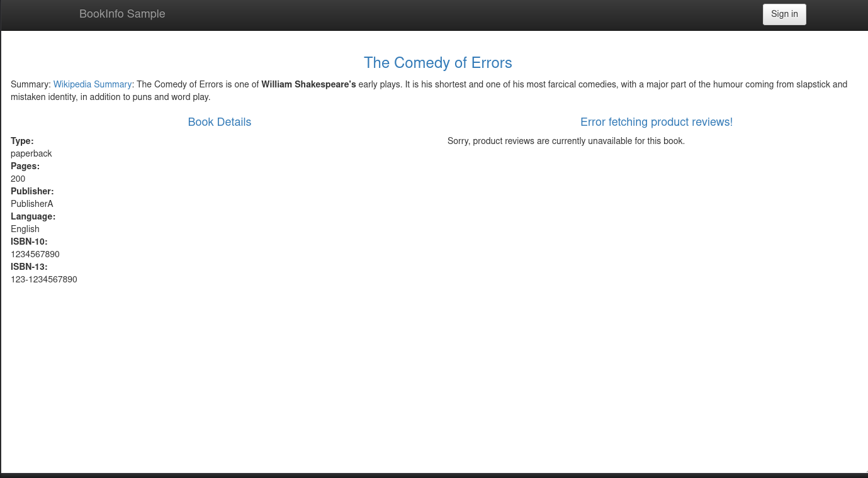Select the reviews unavailable apology message
The width and height of the screenshot is (868, 478).
(566, 141)
